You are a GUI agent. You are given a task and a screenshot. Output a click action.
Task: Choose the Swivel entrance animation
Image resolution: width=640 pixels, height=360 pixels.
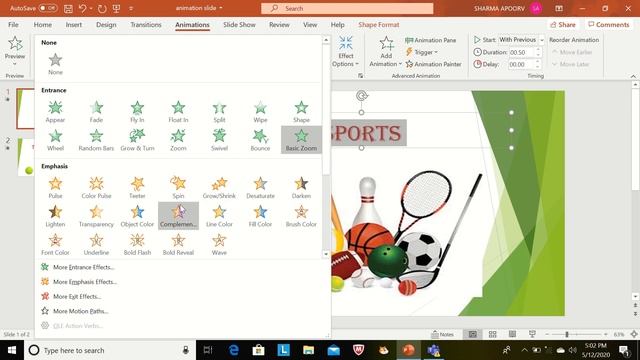pos(219,140)
